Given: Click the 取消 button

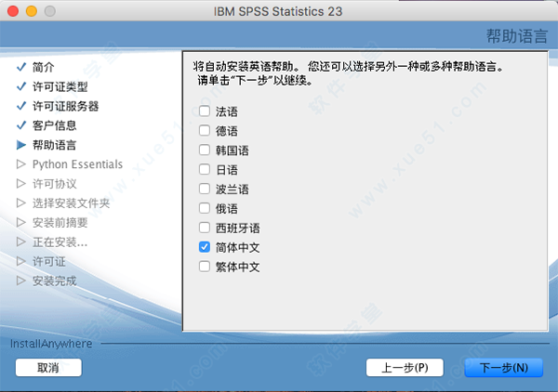Looking at the screenshot, I should coord(48,368).
